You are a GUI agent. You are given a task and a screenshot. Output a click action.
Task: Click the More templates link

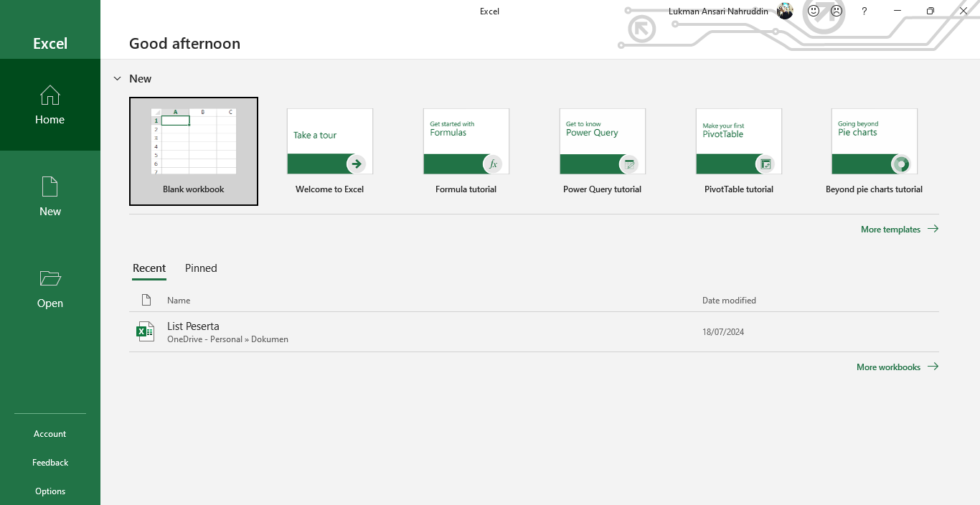pyautogui.click(x=900, y=230)
